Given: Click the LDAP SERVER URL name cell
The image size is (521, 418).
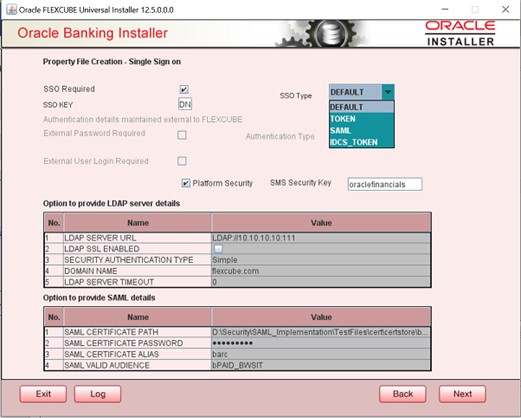Looking at the screenshot, I should point(137,238).
